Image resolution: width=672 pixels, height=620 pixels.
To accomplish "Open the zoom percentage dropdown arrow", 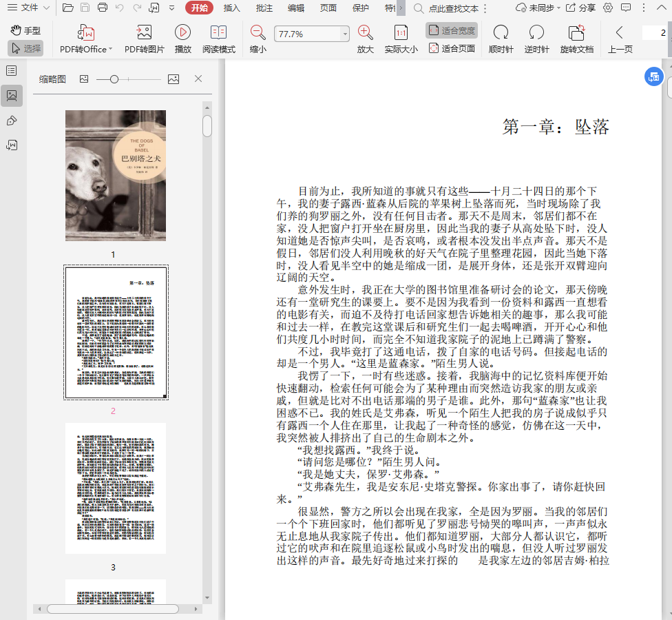I will coord(345,34).
